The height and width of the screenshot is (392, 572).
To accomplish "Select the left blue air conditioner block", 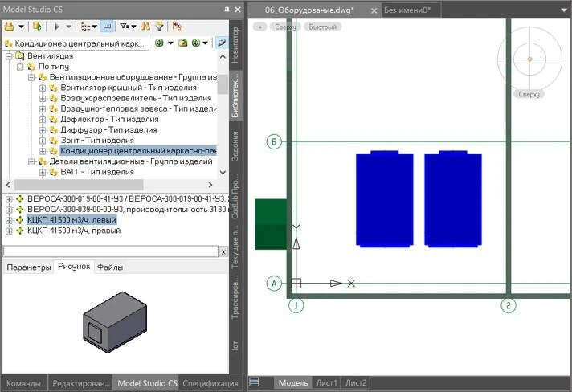I will [384, 198].
